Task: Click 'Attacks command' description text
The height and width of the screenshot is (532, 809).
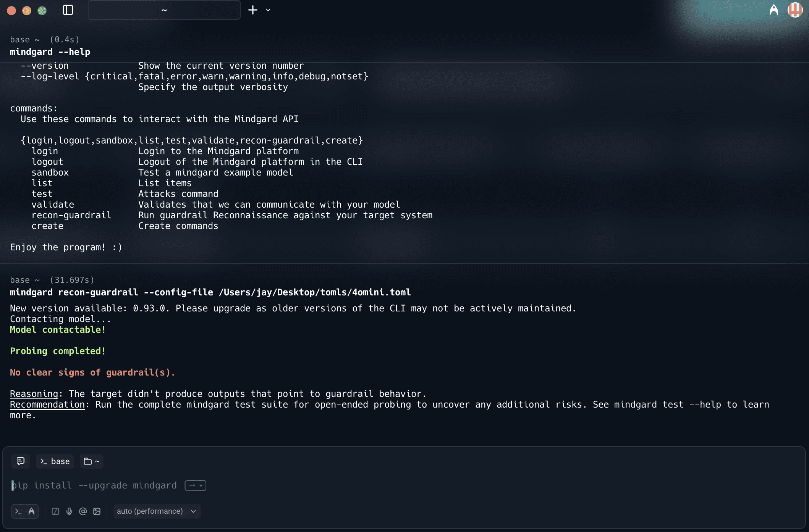Action: [x=178, y=194]
